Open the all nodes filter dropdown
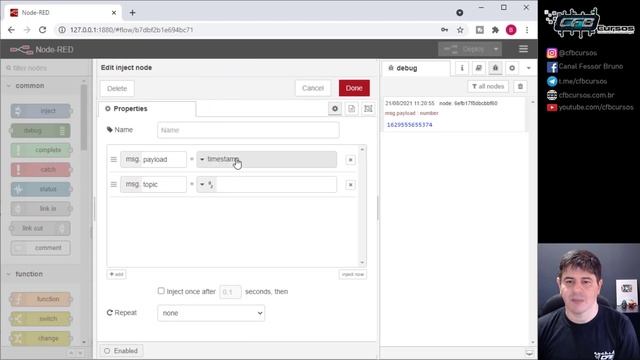The image size is (640, 360). (x=488, y=87)
